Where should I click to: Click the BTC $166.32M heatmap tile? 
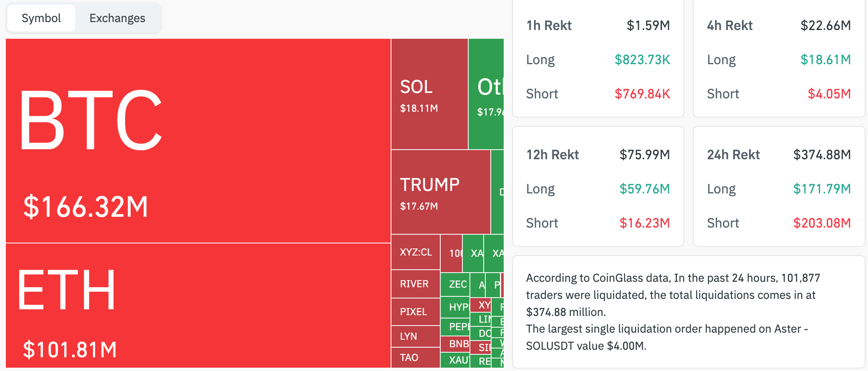click(198, 140)
